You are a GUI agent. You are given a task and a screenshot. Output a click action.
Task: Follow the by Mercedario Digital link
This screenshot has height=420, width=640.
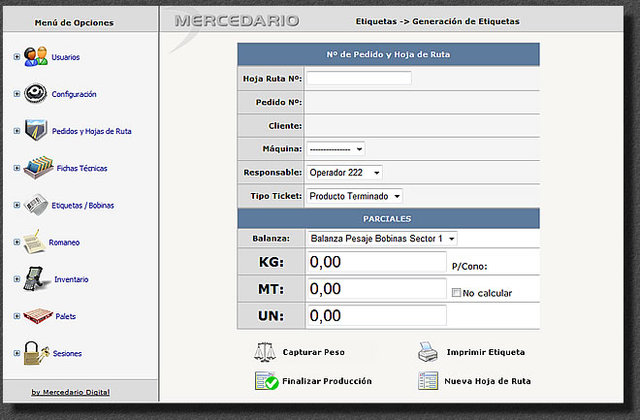click(x=71, y=392)
